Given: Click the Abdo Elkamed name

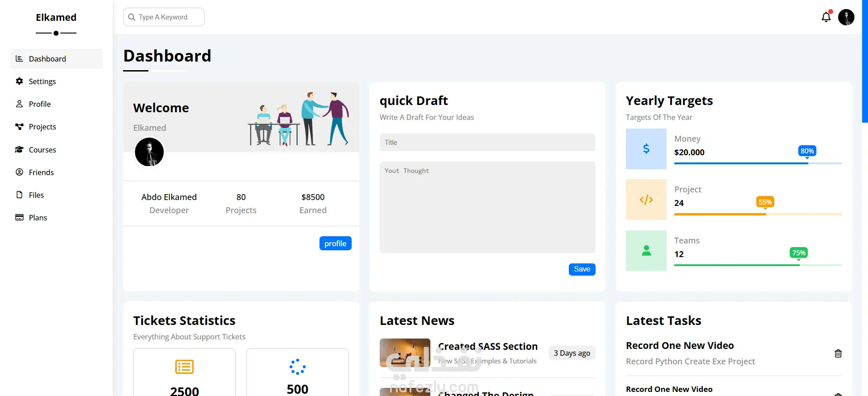Looking at the screenshot, I should click(169, 197).
